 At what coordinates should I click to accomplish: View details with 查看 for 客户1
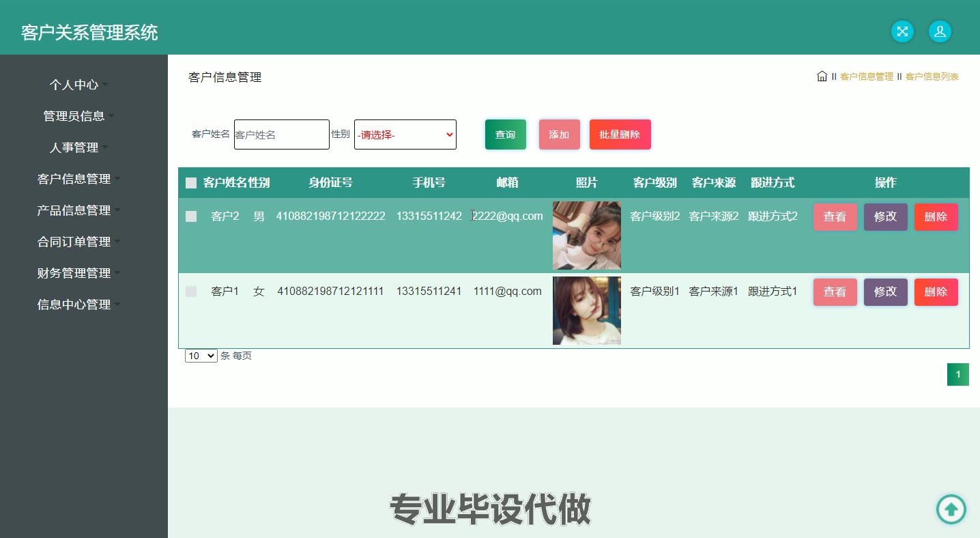(835, 292)
